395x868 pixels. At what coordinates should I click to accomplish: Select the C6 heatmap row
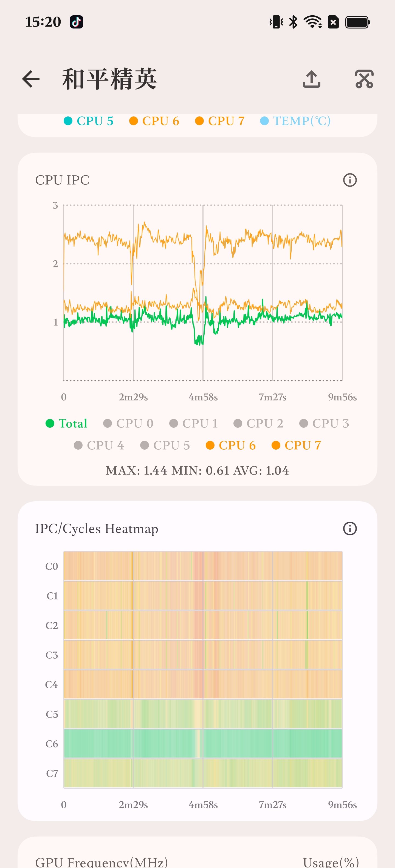[203, 743]
